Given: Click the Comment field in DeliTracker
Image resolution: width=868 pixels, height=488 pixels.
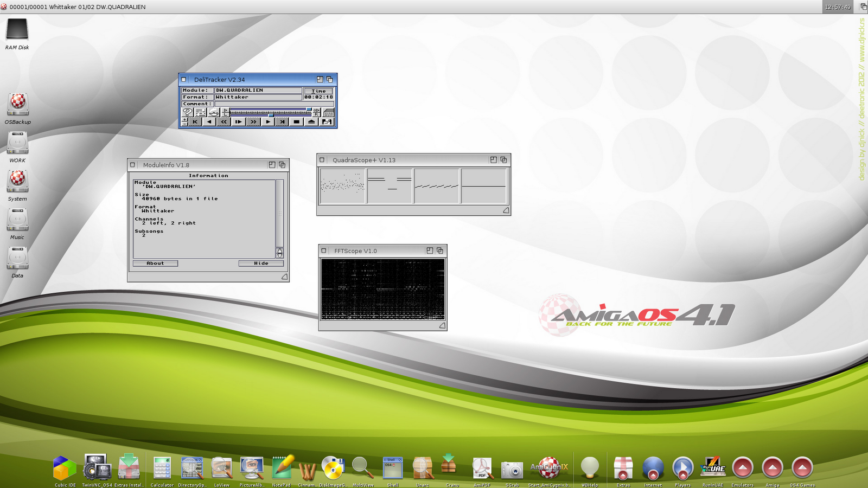Looking at the screenshot, I should (x=274, y=104).
